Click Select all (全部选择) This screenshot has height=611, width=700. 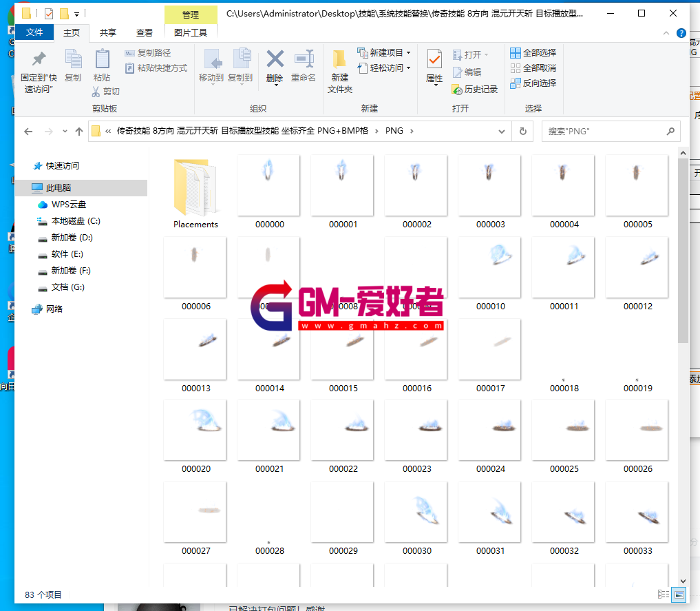[533, 53]
